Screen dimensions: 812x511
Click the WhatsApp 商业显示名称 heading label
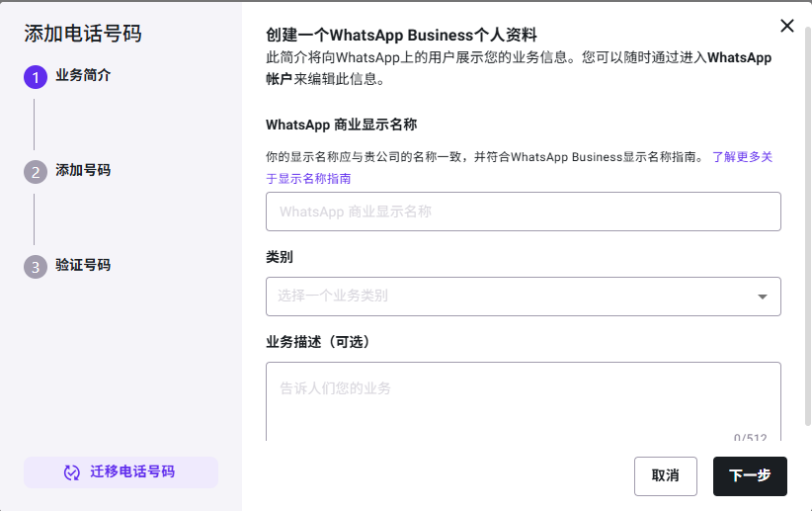341,125
